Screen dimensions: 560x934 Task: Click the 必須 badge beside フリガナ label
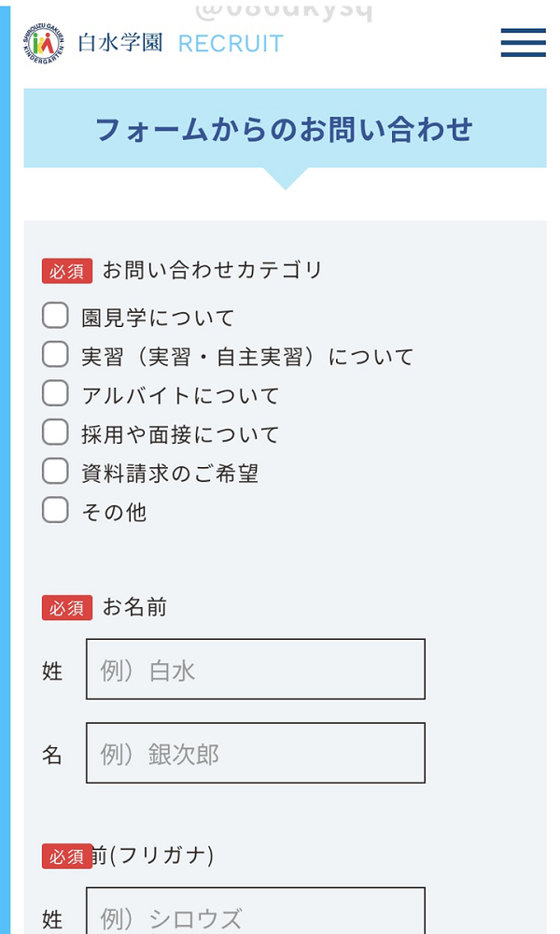coord(67,856)
